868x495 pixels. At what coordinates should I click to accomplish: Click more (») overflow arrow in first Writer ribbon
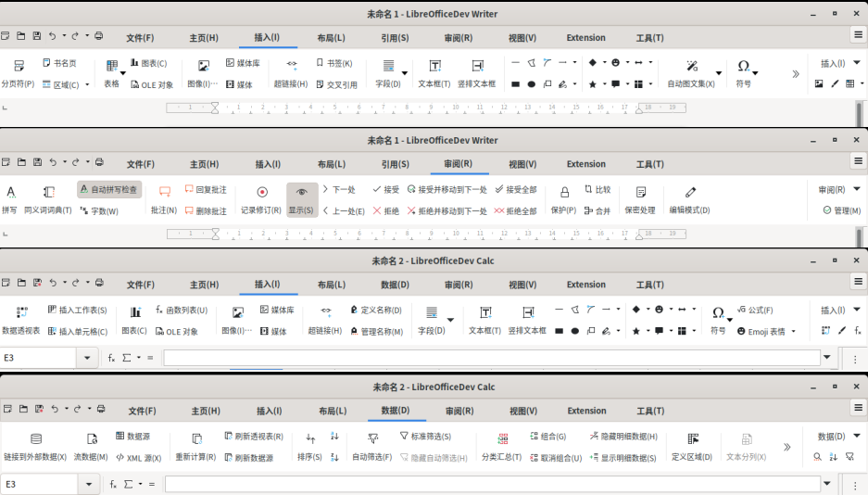coord(796,73)
